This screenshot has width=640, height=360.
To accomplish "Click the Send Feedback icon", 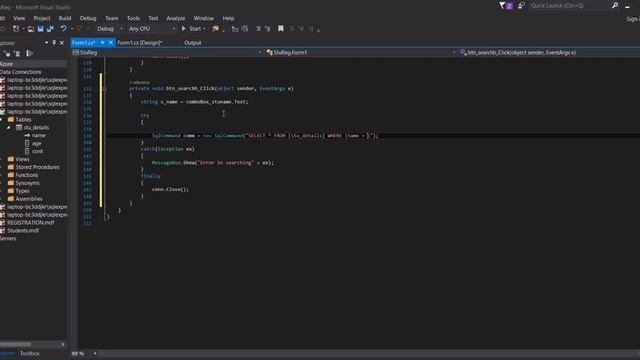I will (521, 6).
